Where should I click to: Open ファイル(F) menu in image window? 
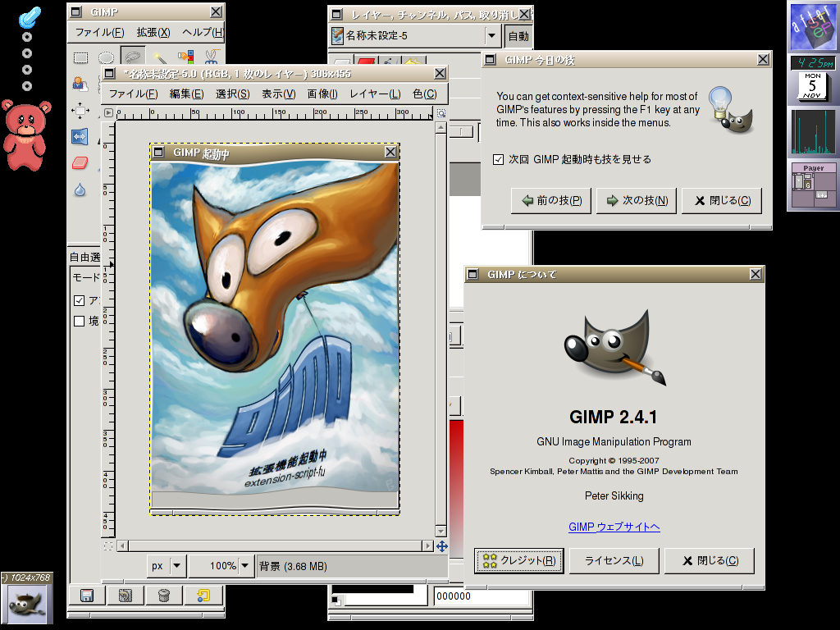pyautogui.click(x=134, y=94)
